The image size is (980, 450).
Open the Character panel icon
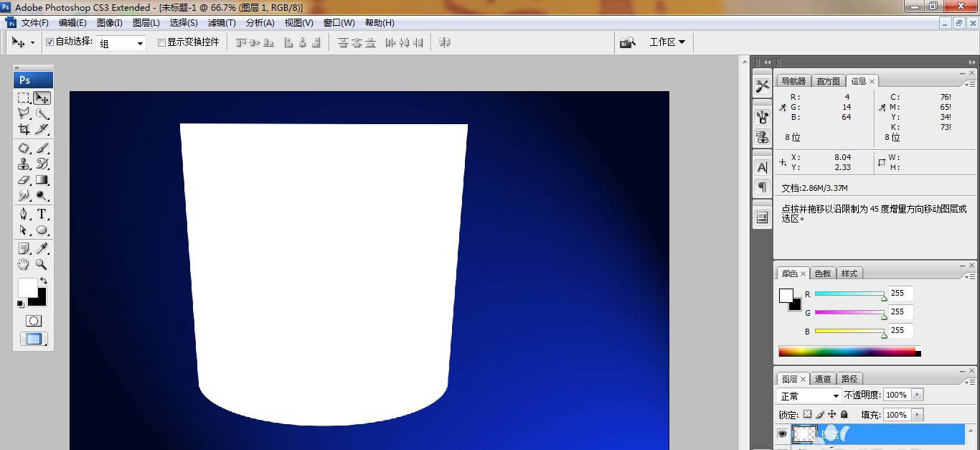pyautogui.click(x=762, y=167)
